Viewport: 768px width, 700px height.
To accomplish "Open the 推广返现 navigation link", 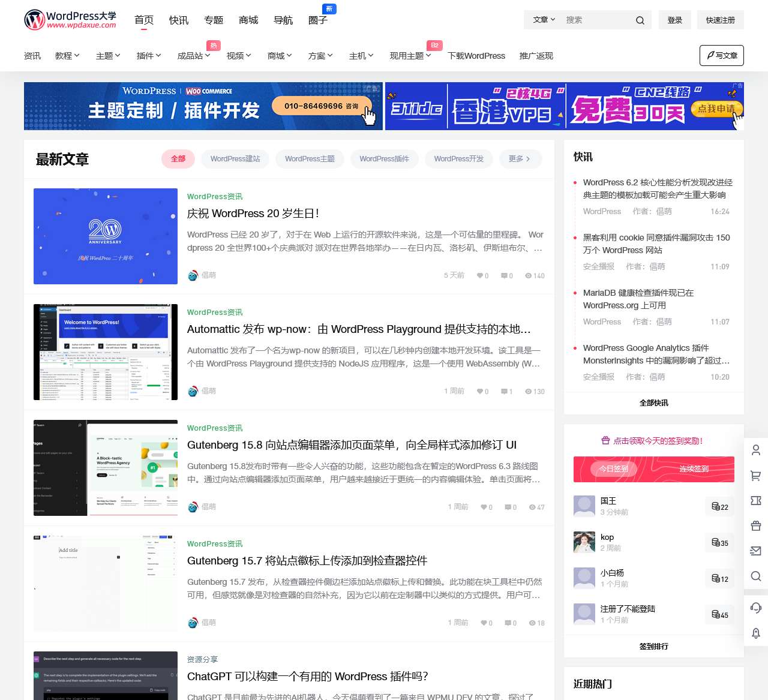I will (536, 56).
